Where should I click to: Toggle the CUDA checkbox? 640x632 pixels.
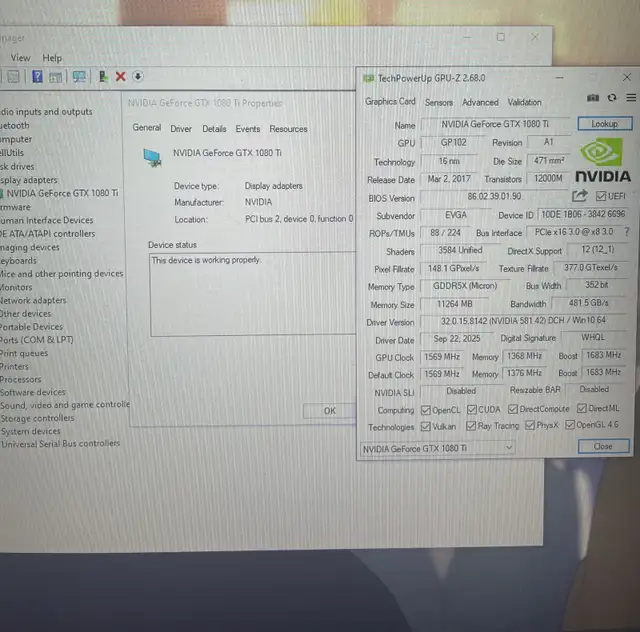[x=472, y=409]
